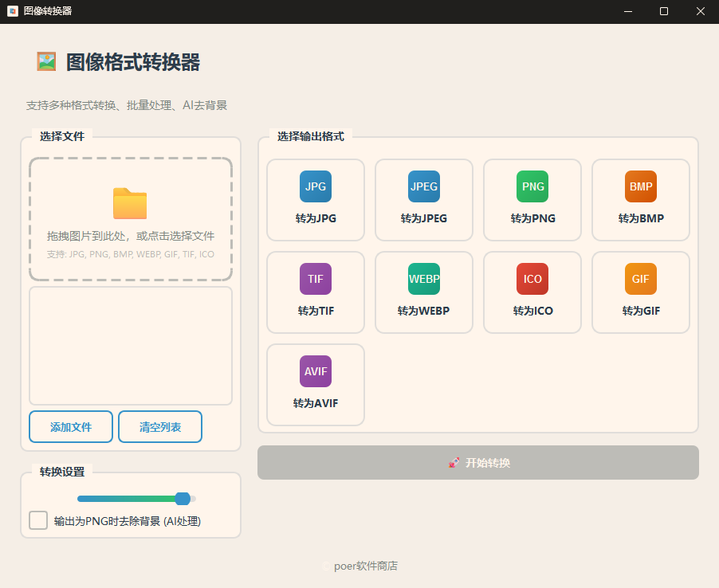The height and width of the screenshot is (588, 719).
Task: Click the 转为BMP label
Action: tap(641, 218)
